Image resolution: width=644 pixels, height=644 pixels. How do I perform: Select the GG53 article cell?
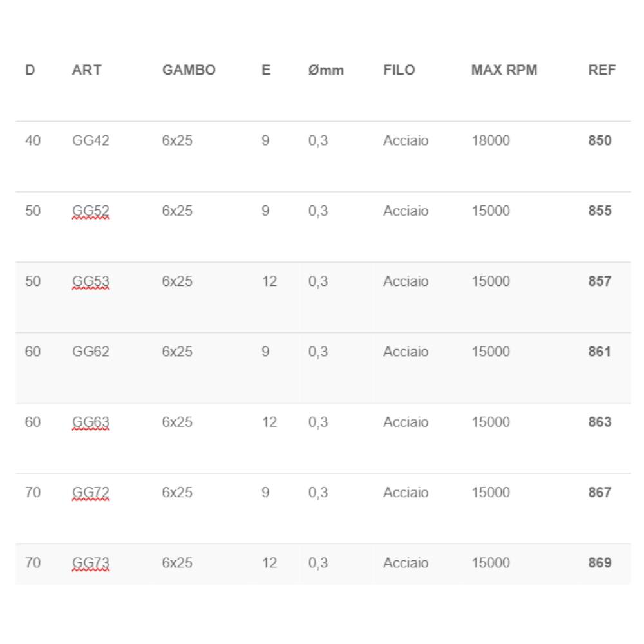coord(91,281)
